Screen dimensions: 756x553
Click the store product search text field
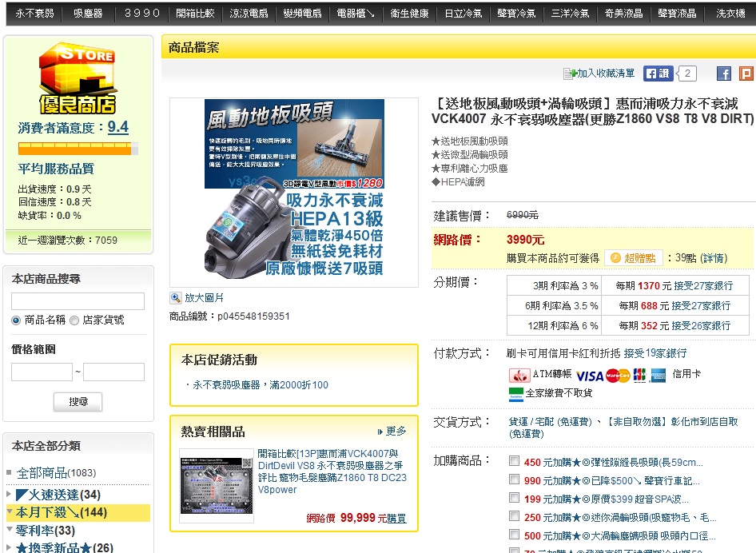click(x=78, y=301)
